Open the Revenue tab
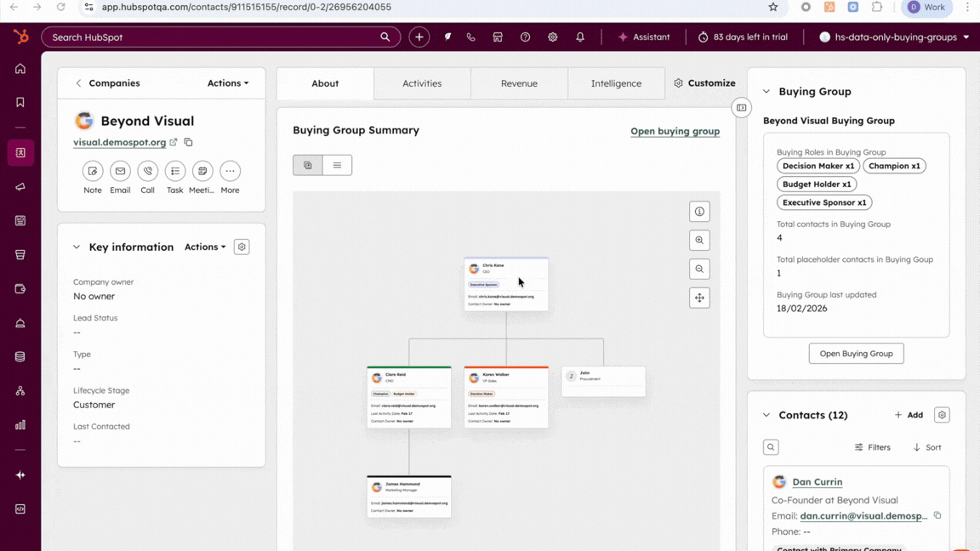 coord(519,83)
